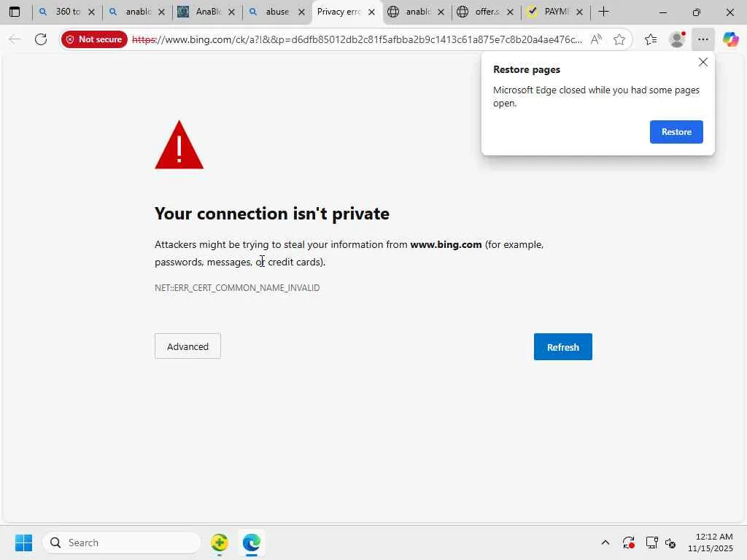
Task: Click the address bar URL field
Action: coord(356,39)
